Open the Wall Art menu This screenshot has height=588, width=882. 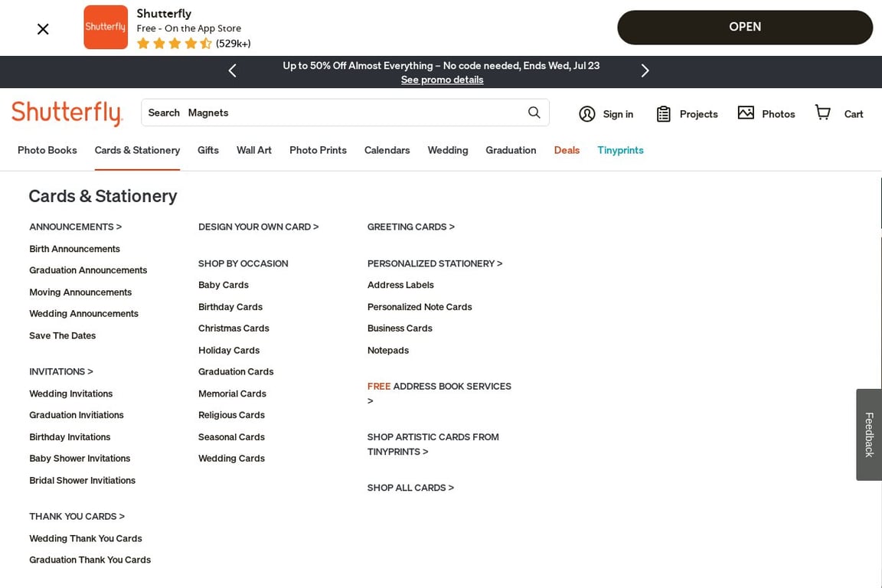254,150
